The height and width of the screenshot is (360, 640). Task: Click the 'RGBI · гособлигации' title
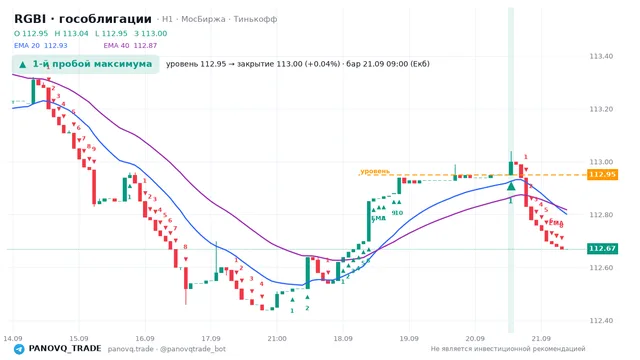[83, 19]
